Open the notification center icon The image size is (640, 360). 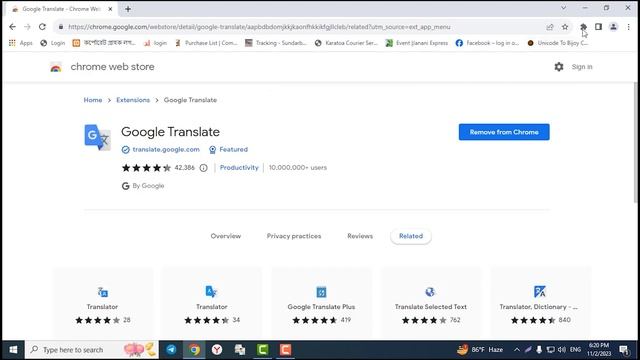[x=624, y=350]
